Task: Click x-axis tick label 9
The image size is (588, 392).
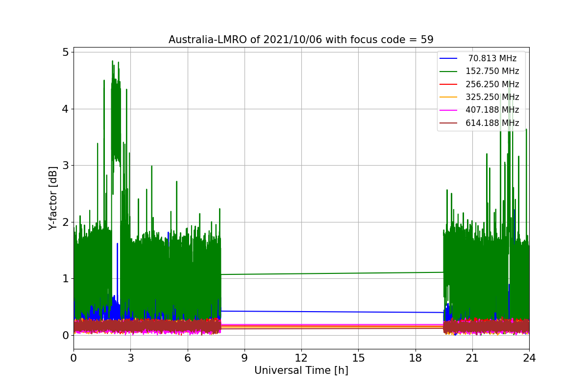Action: (x=244, y=358)
